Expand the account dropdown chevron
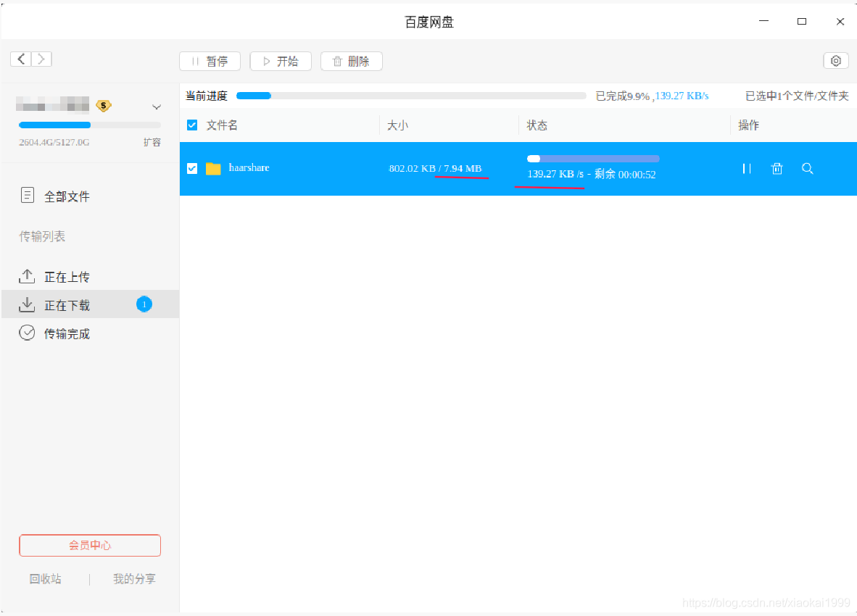 pyautogui.click(x=157, y=107)
